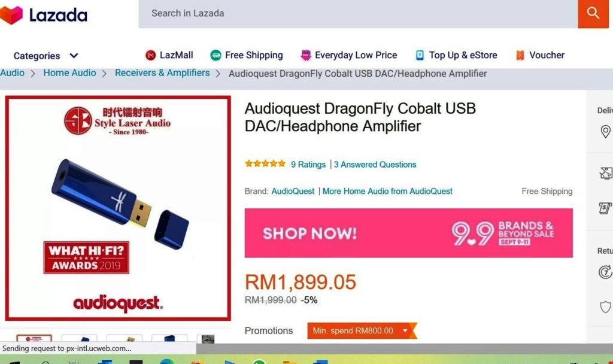Open the Everyday Low Price icon
613x364 pixels.
click(x=306, y=56)
